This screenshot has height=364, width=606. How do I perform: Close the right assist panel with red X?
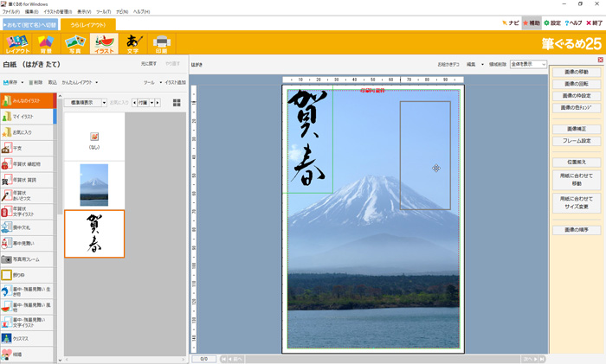click(601, 60)
